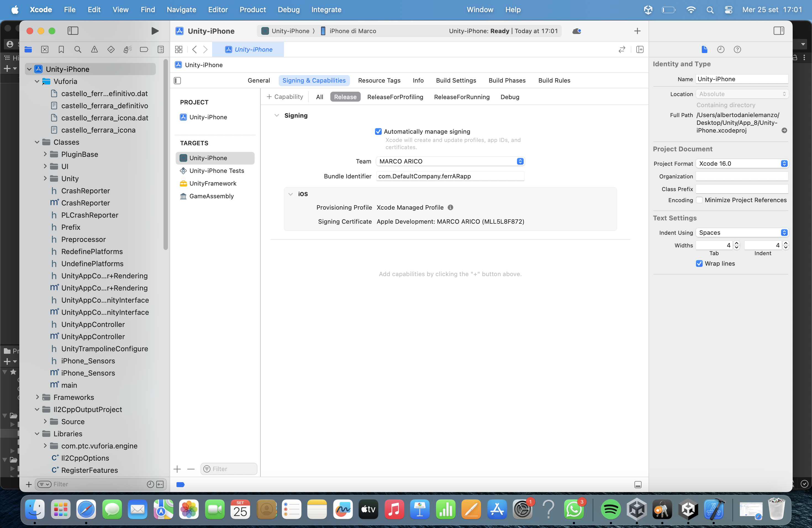Screen dimensions: 812x528
Task: Show the Quick Help inspector
Action: pos(737,49)
